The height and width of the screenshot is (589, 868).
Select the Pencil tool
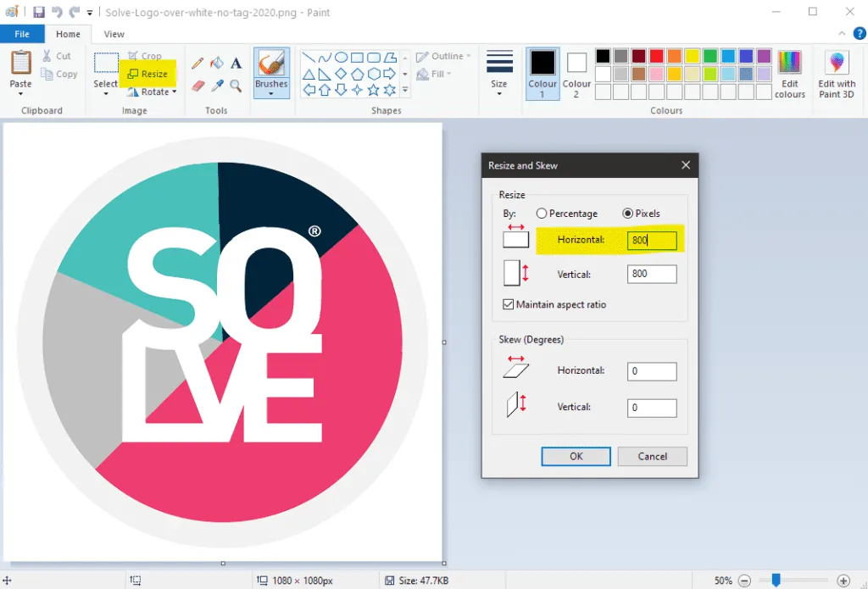point(198,63)
